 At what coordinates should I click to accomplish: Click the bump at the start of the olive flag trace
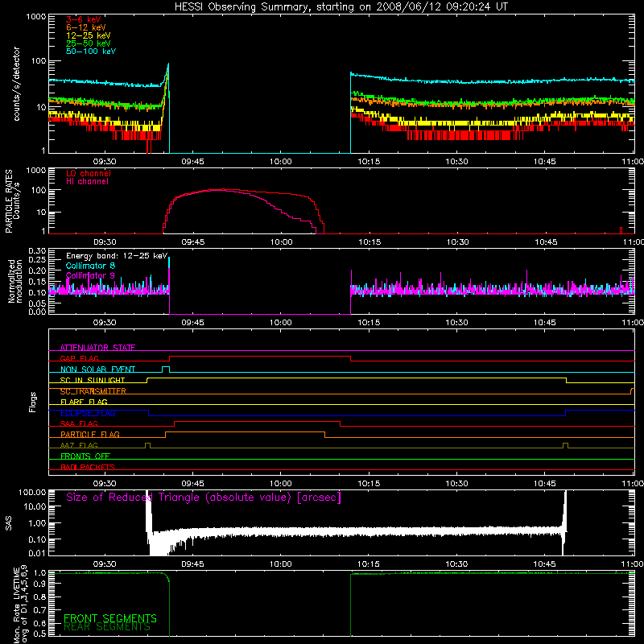pyautogui.click(x=148, y=445)
